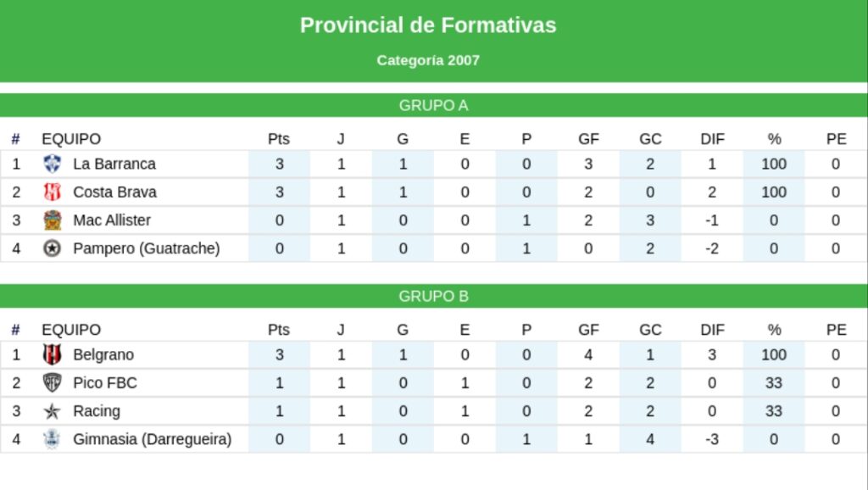Select the GRUPO A header bar

pyautogui.click(x=434, y=105)
